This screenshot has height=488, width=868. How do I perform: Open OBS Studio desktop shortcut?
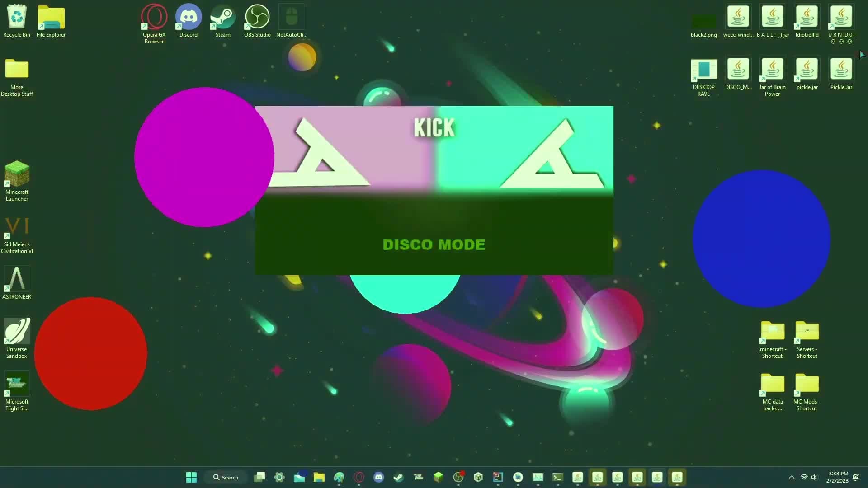click(257, 21)
